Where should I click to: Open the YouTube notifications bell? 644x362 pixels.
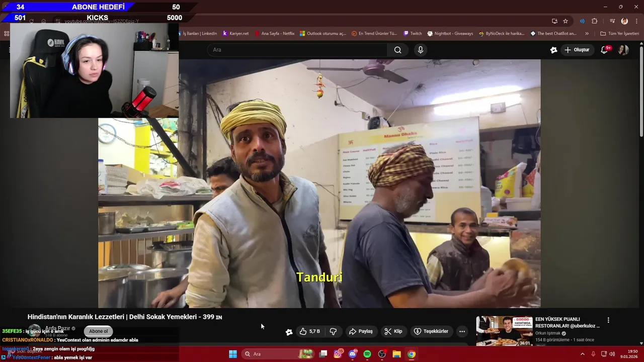(605, 50)
